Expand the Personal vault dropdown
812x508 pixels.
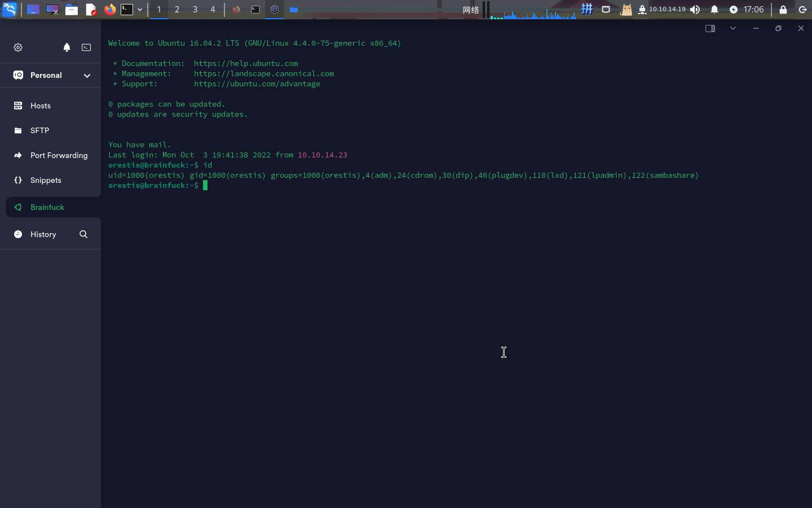click(87, 75)
